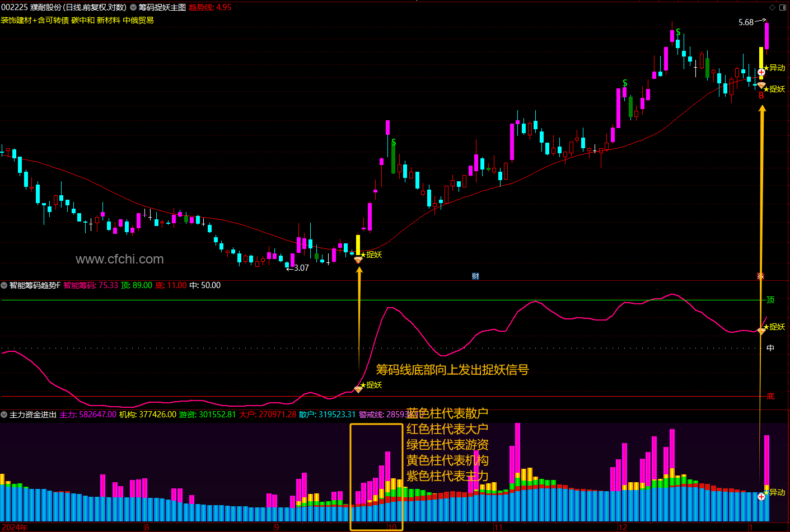This screenshot has height=532, width=790.
Task: Toggle the side panel icon at top right
Action: pyautogui.click(x=783, y=7)
